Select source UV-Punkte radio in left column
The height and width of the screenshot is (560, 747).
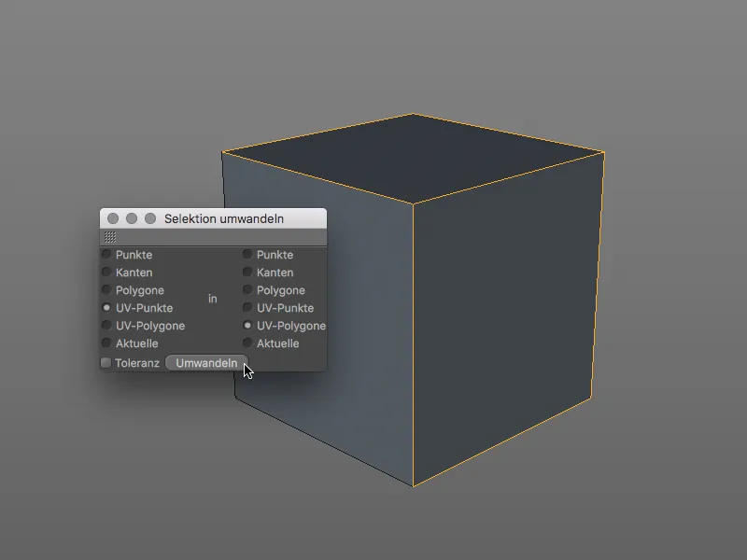coord(106,308)
